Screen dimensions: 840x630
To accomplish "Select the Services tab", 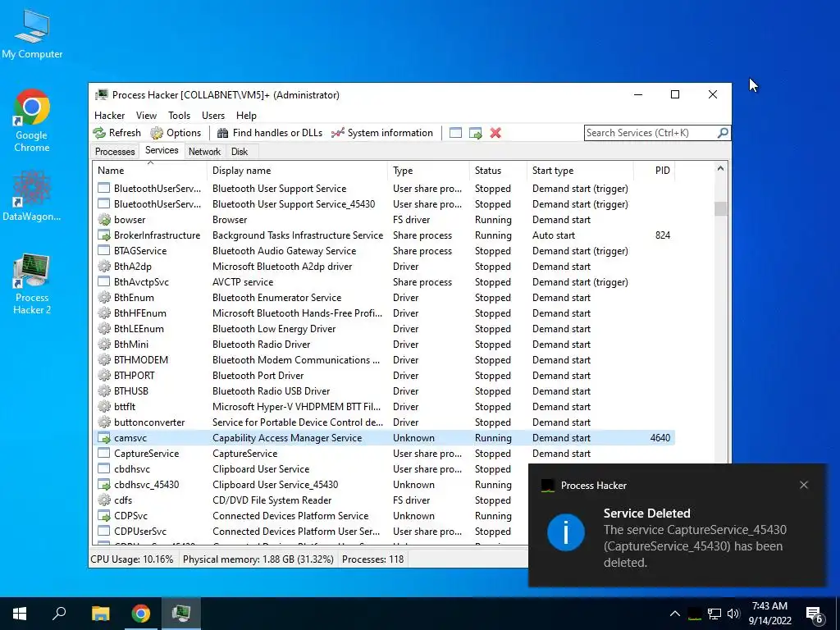I will point(162,151).
